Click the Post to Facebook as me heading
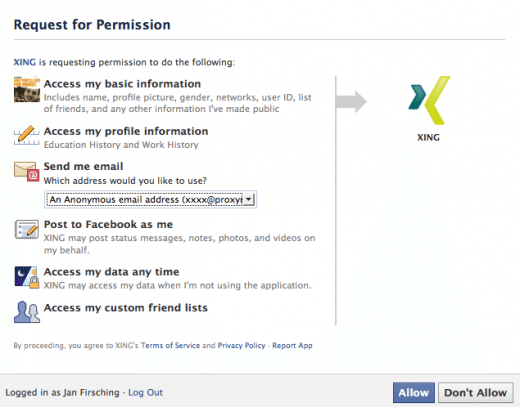Screen dimensions: 520x407 108,224
